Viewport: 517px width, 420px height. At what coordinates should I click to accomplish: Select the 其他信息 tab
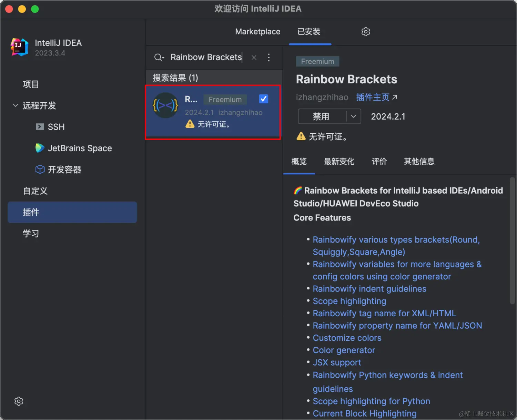419,161
